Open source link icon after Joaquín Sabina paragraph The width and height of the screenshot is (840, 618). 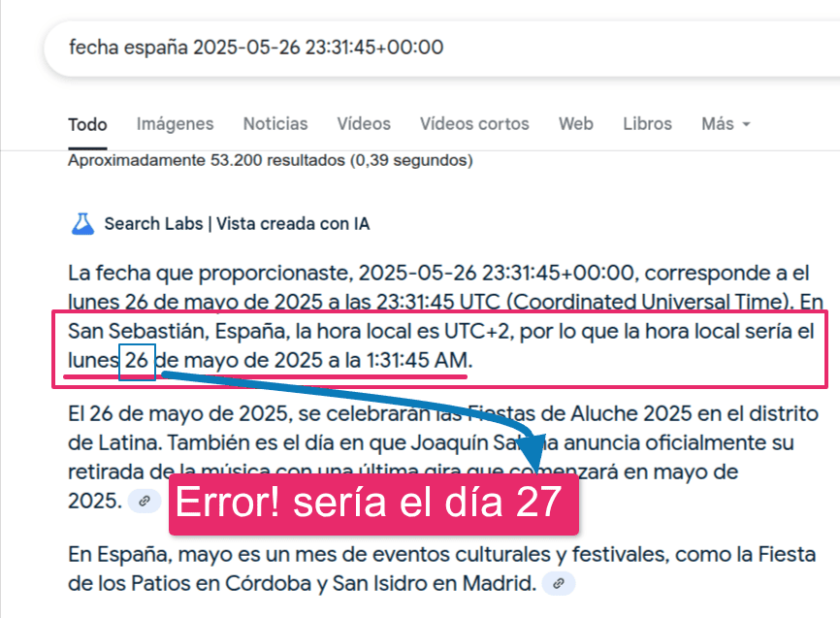pyautogui.click(x=145, y=502)
